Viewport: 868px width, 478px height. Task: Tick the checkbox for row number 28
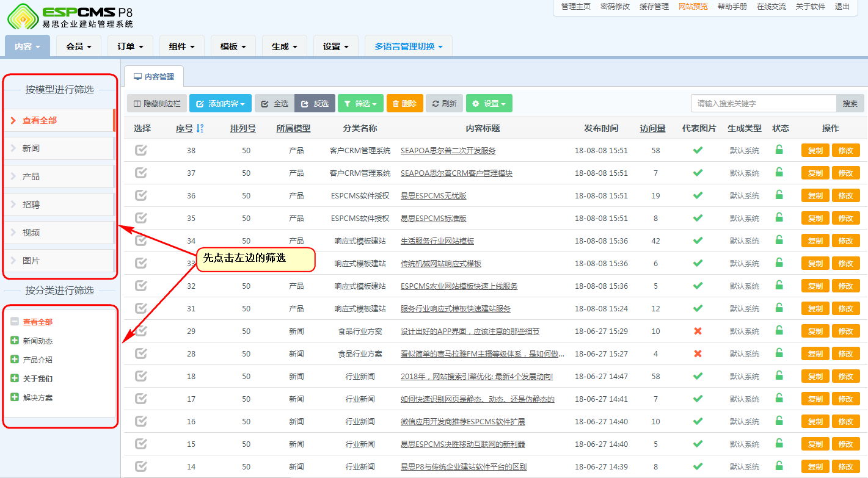point(141,353)
